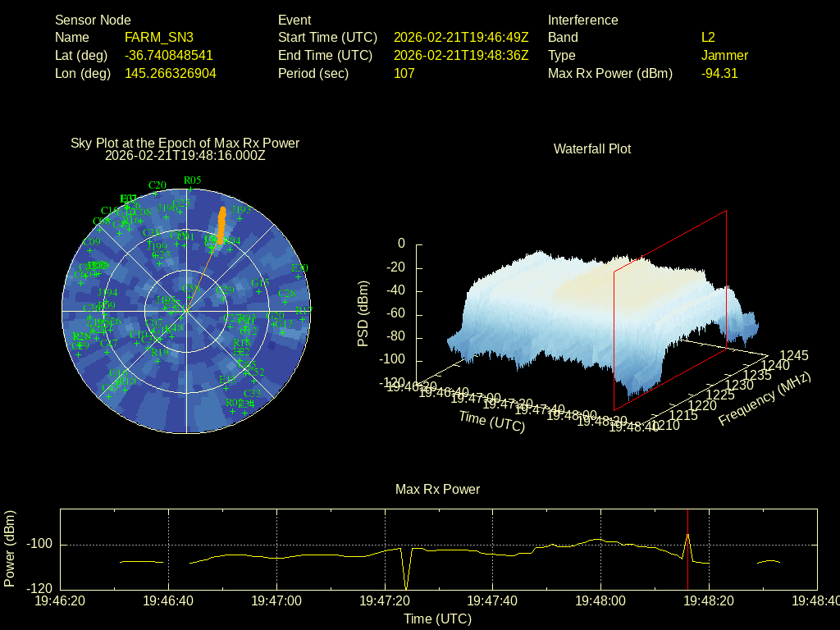Select the red slice plane in the waterfall plot
This screenshot has height=630, width=840.
(670, 312)
